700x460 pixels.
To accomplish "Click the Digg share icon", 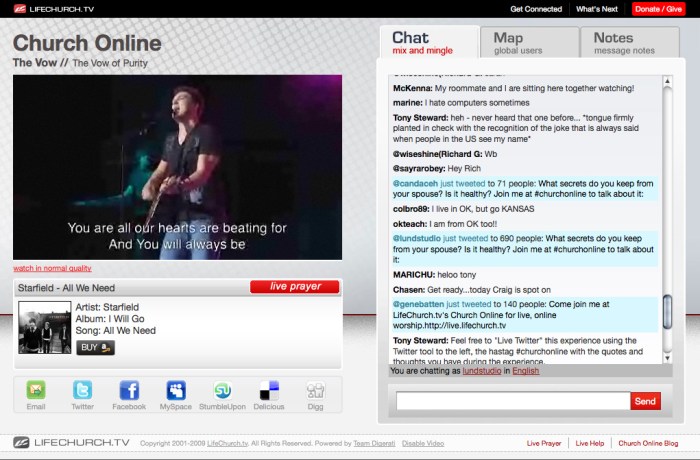I will click(x=315, y=390).
